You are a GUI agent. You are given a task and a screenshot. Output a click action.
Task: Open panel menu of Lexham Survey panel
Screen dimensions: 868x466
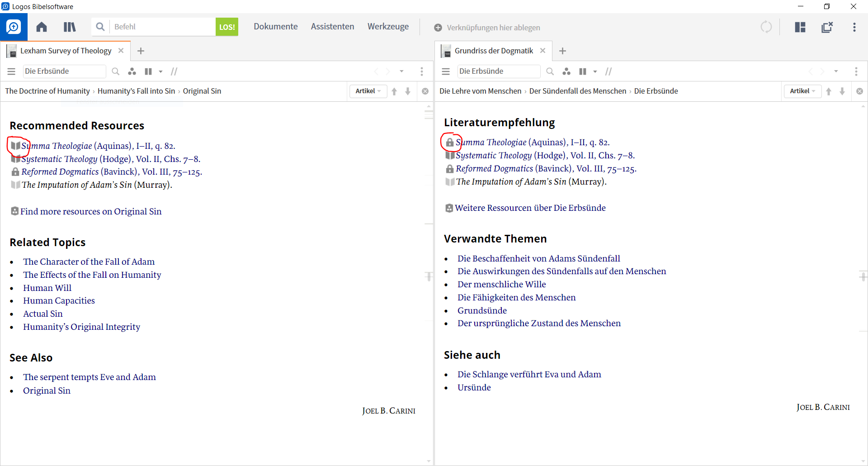422,71
